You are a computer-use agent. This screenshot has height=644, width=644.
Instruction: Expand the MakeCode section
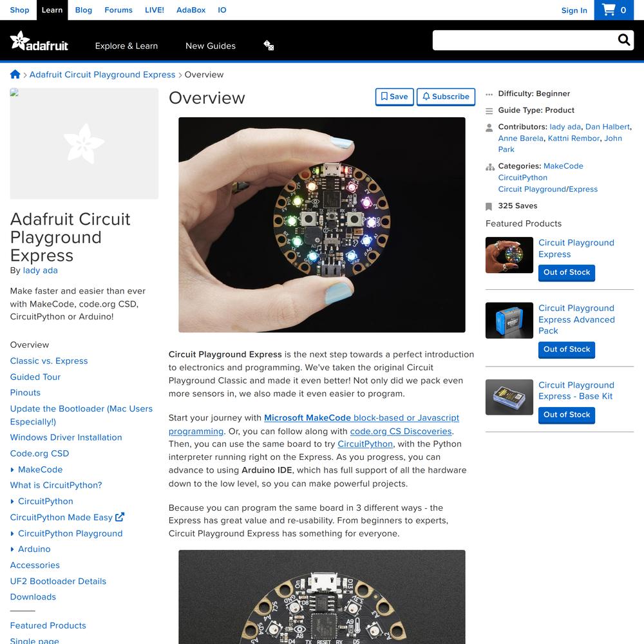12,469
